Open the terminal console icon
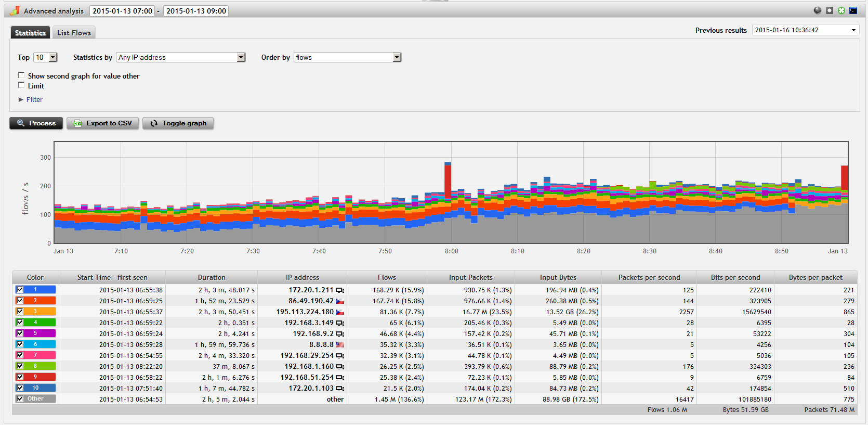The image size is (868, 425). click(x=853, y=10)
